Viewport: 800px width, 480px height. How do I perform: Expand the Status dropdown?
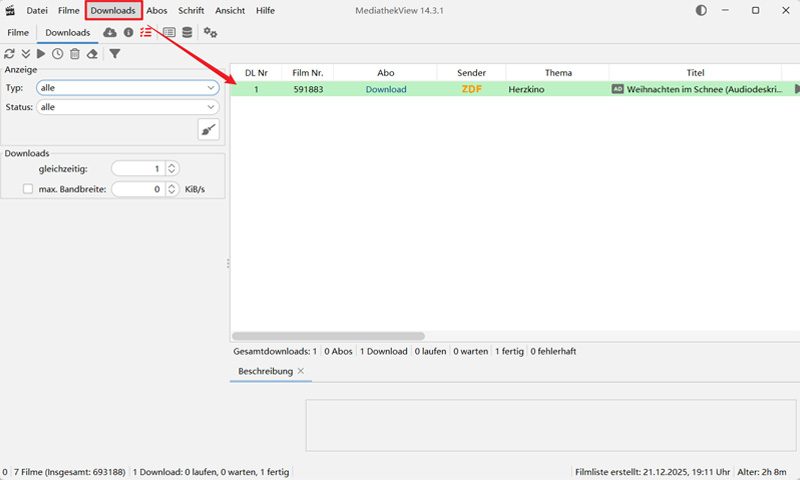pos(127,107)
